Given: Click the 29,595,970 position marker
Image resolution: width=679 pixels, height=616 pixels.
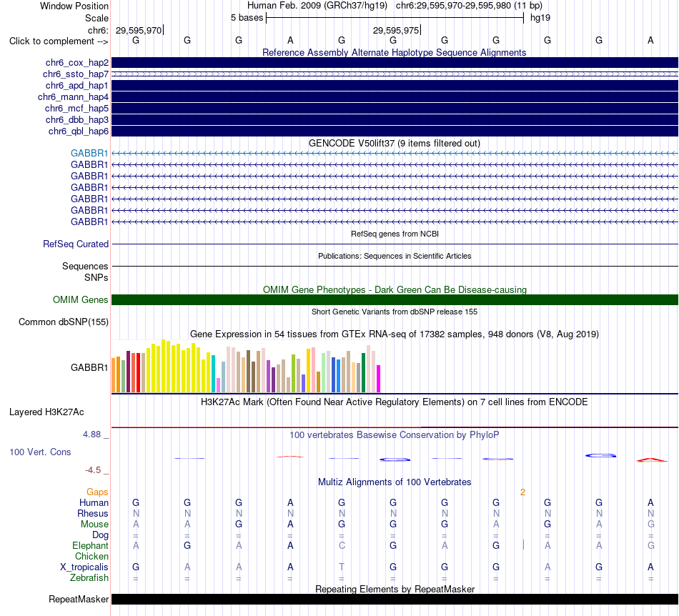Looking at the screenshot, I should (x=139, y=30).
